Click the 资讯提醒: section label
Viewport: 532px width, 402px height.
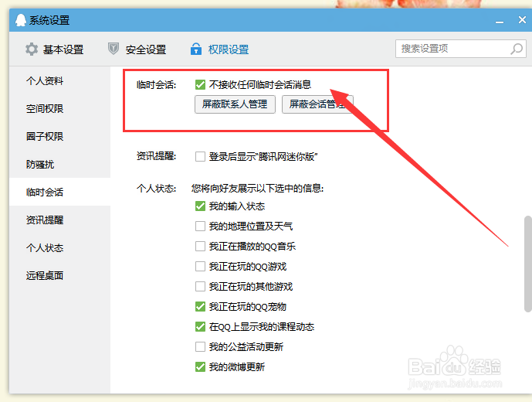(157, 156)
